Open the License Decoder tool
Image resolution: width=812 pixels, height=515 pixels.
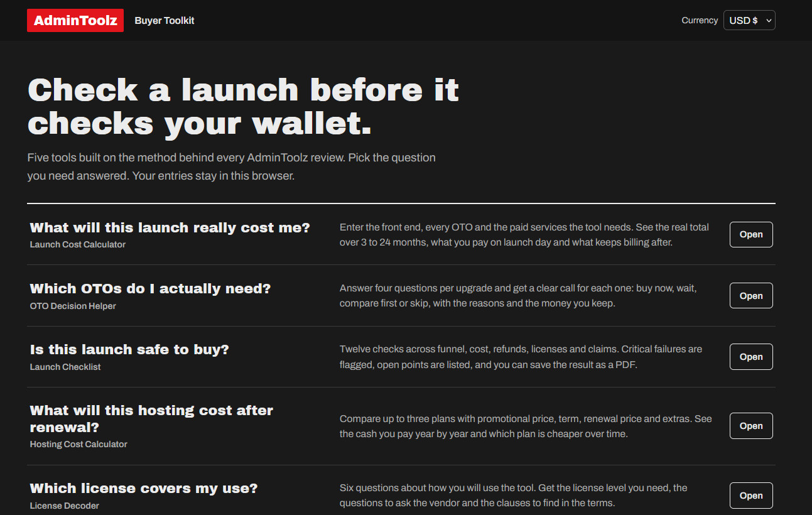point(751,496)
